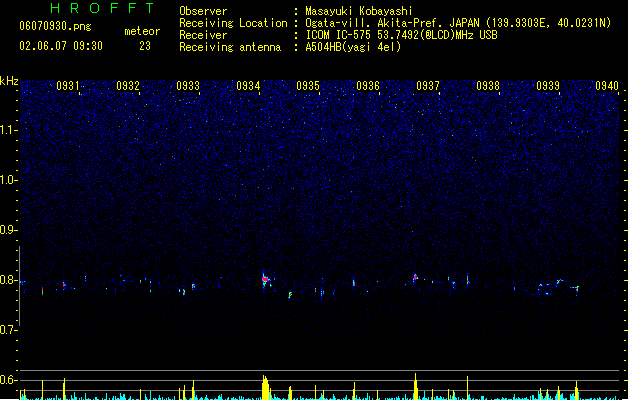Click the 0.6 kHz axis label
Screen dimensions: 629x400
tap(8, 380)
